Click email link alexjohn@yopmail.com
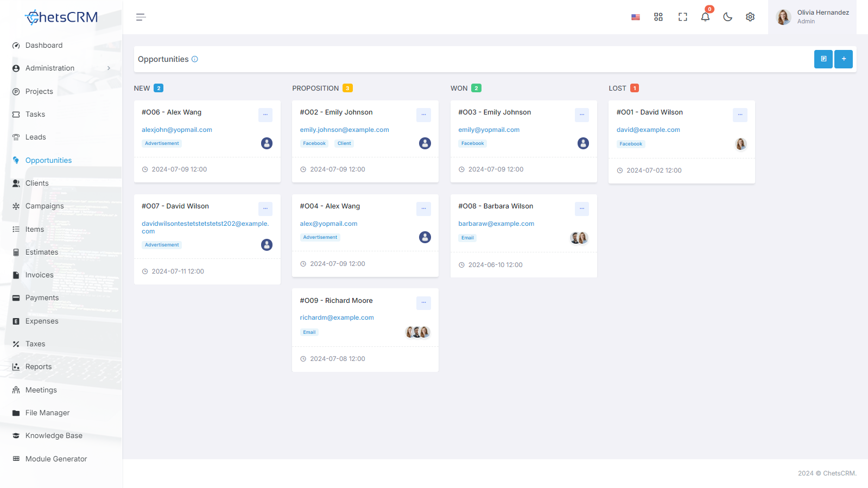The height and width of the screenshot is (488, 868). (x=177, y=130)
